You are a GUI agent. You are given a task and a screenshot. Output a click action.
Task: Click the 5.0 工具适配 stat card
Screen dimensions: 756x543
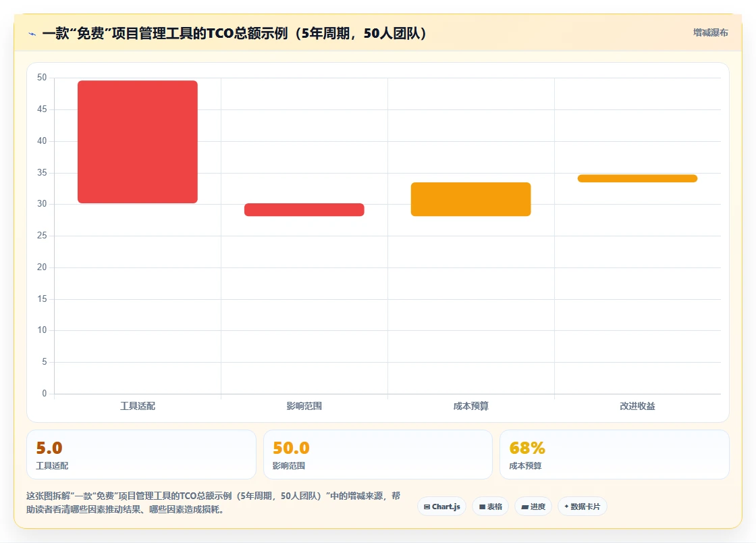pos(141,455)
